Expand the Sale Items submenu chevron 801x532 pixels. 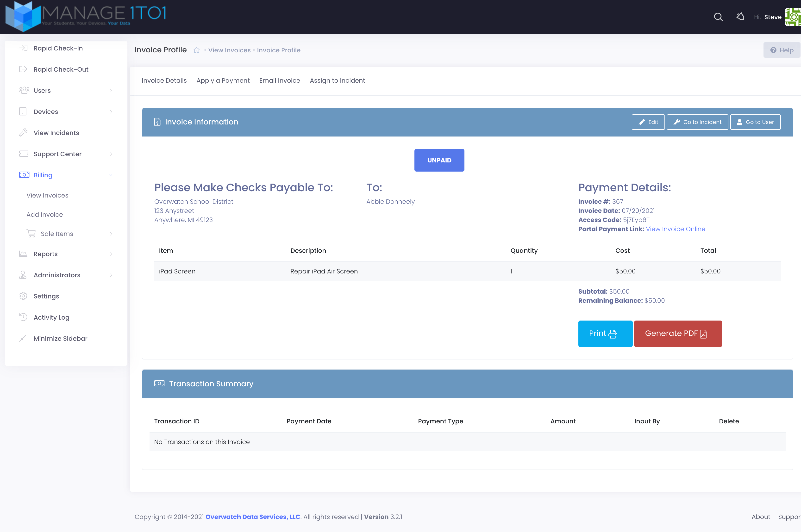click(x=111, y=234)
